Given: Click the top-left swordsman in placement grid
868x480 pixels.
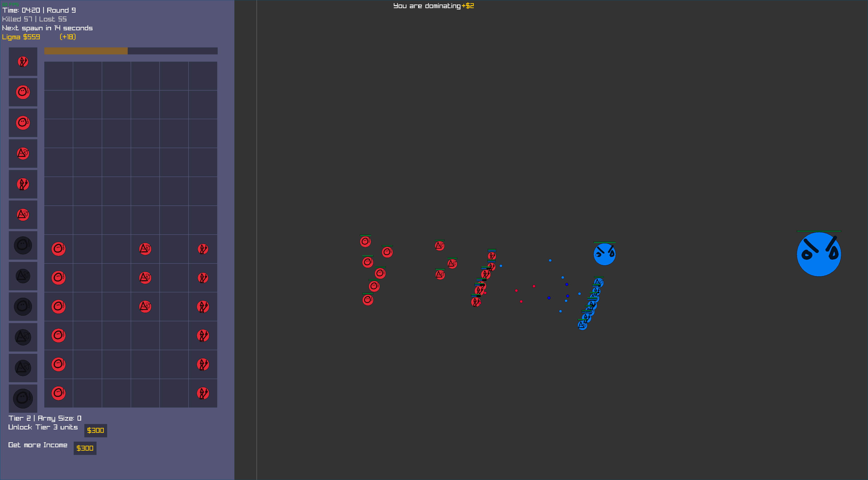Looking at the screenshot, I should (58, 249).
